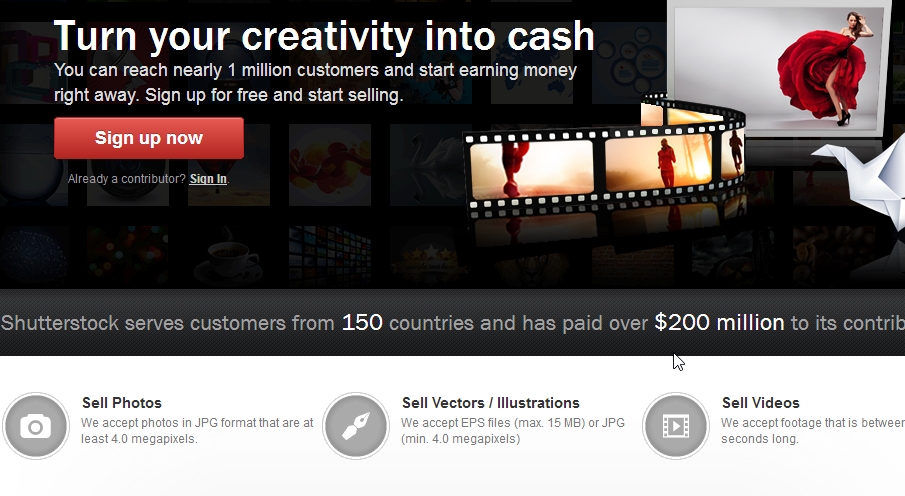This screenshot has width=905, height=496.
Task: Click the woman in red dress photo
Action: coord(779,69)
